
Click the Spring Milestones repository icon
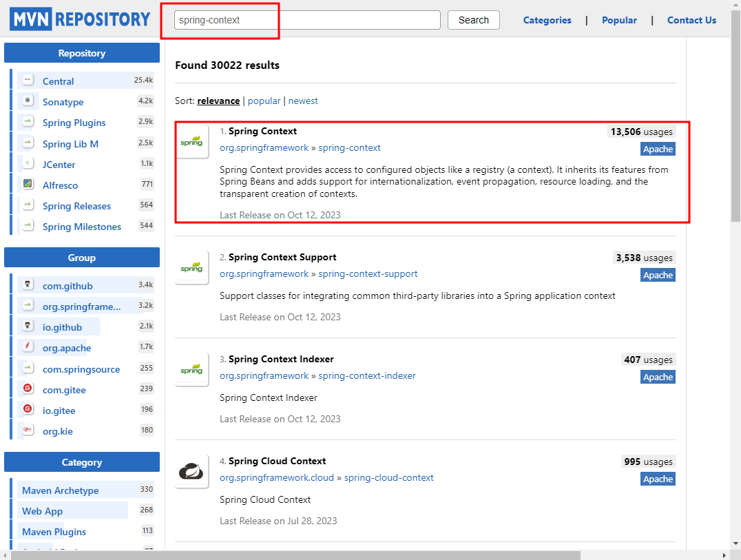click(x=28, y=225)
